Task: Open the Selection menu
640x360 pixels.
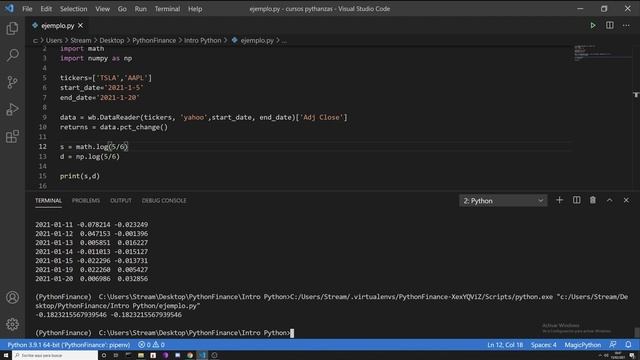Action: [x=73, y=9]
